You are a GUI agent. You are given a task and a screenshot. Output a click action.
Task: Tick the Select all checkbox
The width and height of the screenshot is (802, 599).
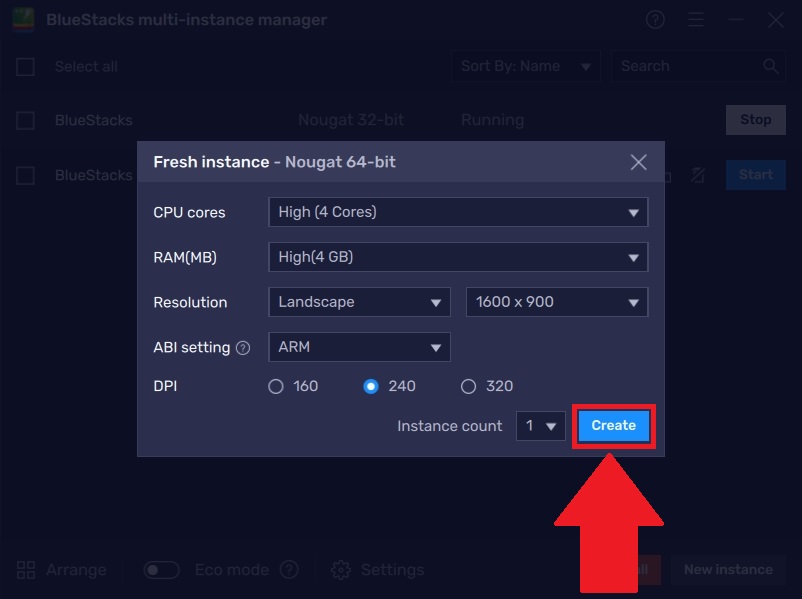(25, 66)
